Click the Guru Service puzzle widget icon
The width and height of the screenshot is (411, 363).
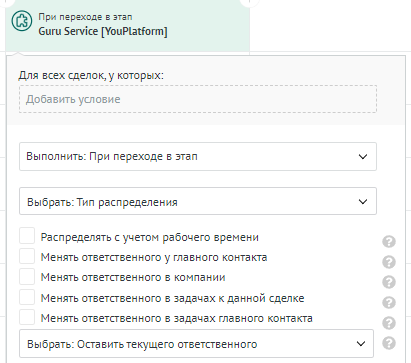tap(22, 21)
